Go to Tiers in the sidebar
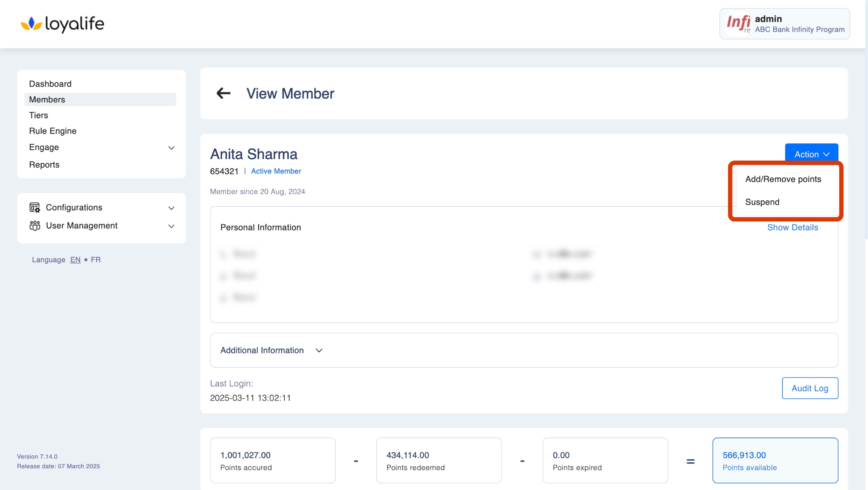This screenshot has height=490, width=868. [39, 115]
